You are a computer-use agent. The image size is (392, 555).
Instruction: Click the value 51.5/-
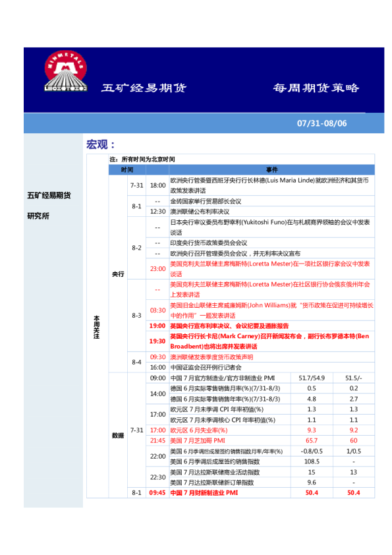pos(353,378)
